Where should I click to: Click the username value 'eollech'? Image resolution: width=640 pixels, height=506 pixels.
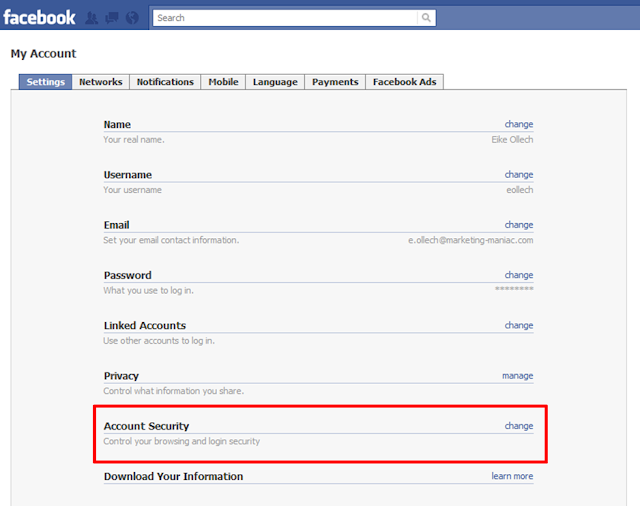[520, 190]
